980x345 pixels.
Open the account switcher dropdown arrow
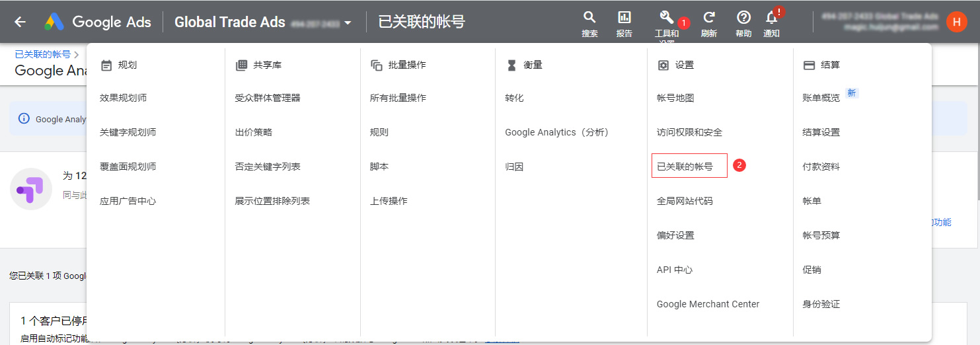pos(348,23)
